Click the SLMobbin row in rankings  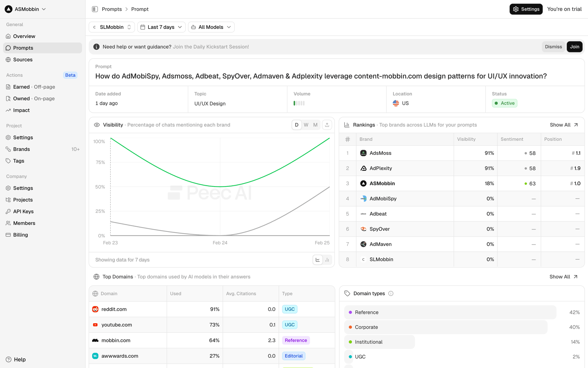pyautogui.click(x=462, y=259)
